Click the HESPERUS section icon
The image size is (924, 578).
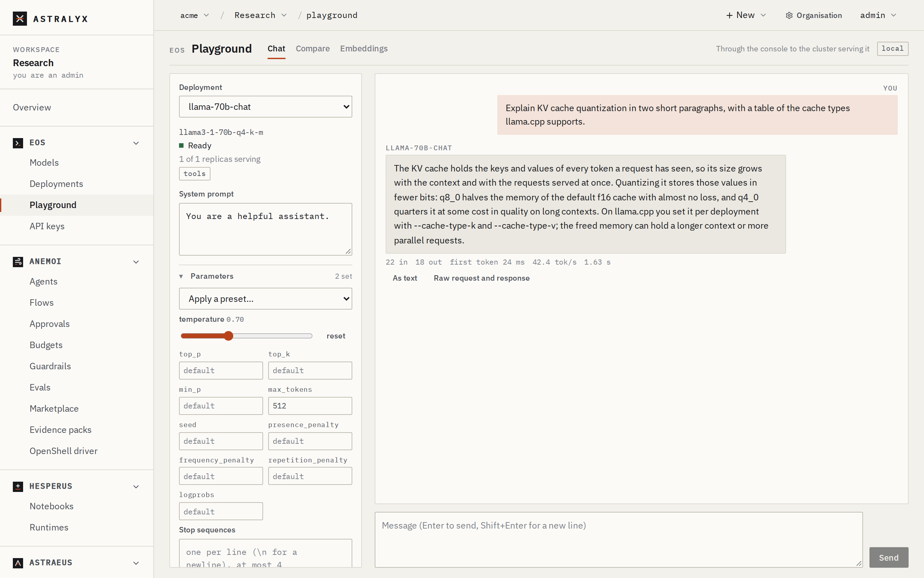tap(18, 486)
